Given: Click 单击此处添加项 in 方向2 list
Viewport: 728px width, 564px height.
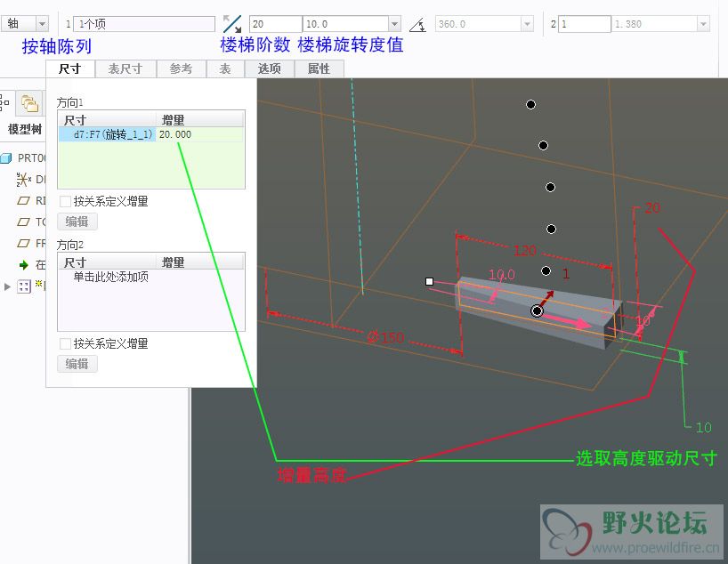Looking at the screenshot, I should click(x=110, y=278).
